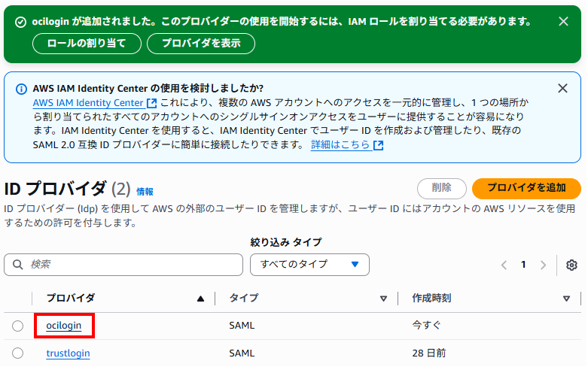This screenshot has width=588, height=370.
Task: Open the trustlogin provider link
Action: [x=68, y=353]
